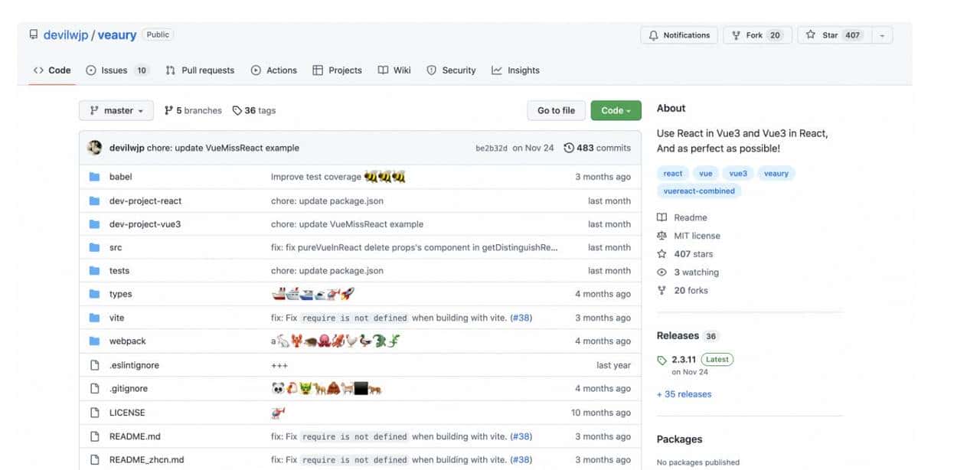Click the Go to file button
The width and height of the screenshot is (980, 470).
coord(556,110)
